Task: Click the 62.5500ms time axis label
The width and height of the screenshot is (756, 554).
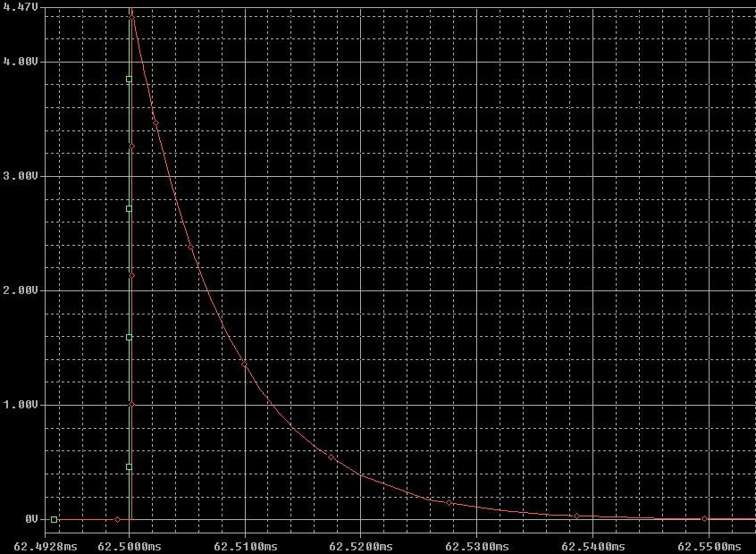Action: [710, 547]
